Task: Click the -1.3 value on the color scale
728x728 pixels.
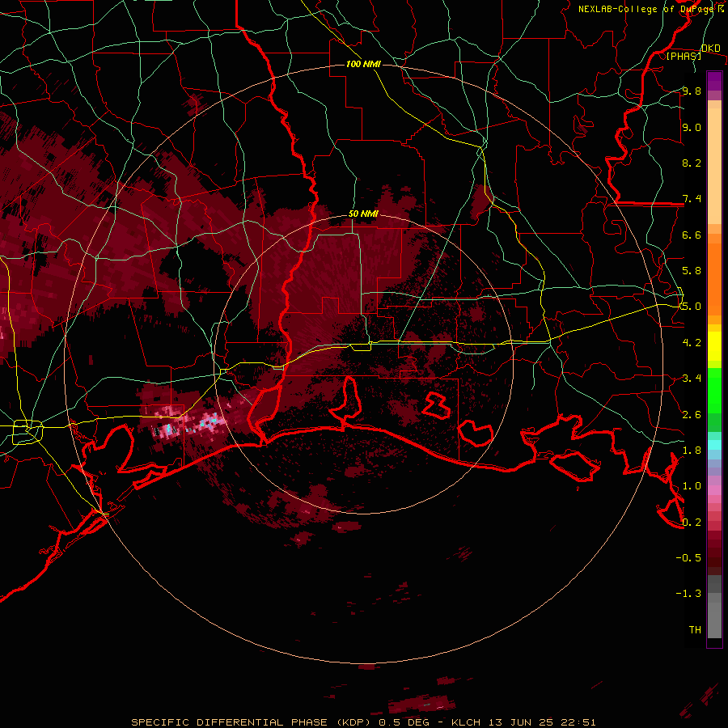Action: click(688, 594)
